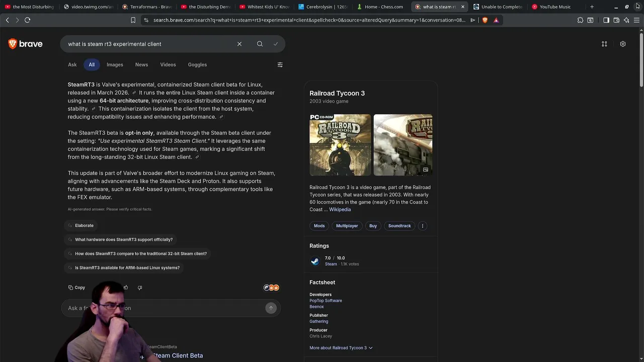Open Brave Search settings gear
Viewport: 644px width, 362px height.
click(623, 44)
